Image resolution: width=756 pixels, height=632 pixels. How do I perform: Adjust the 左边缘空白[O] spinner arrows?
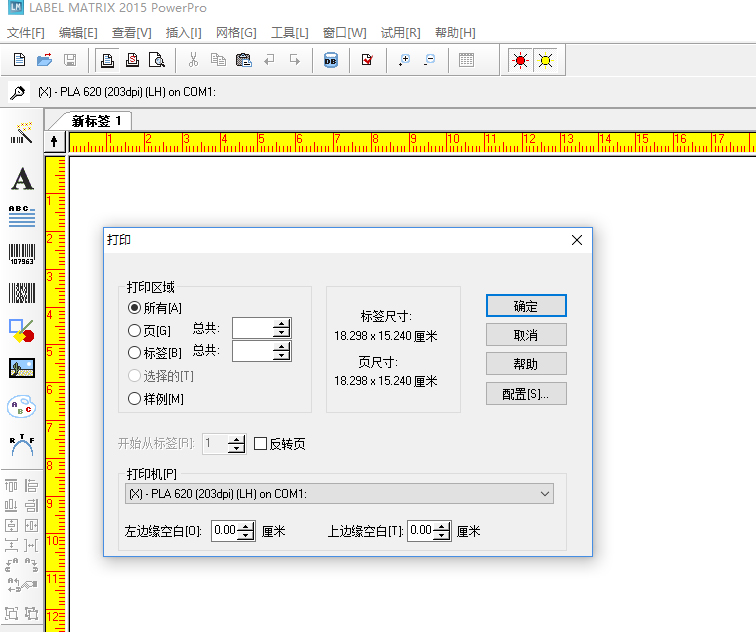coord(246,531)
